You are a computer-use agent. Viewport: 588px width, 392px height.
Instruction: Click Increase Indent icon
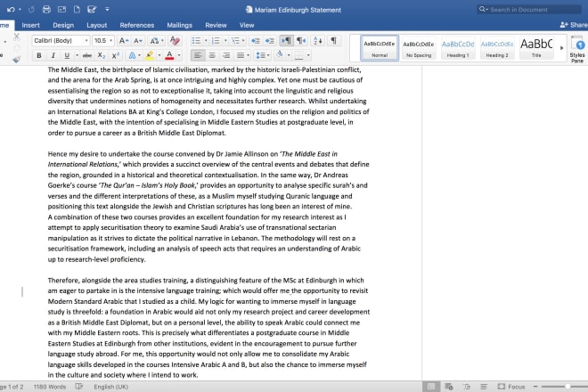click(270, 40)
